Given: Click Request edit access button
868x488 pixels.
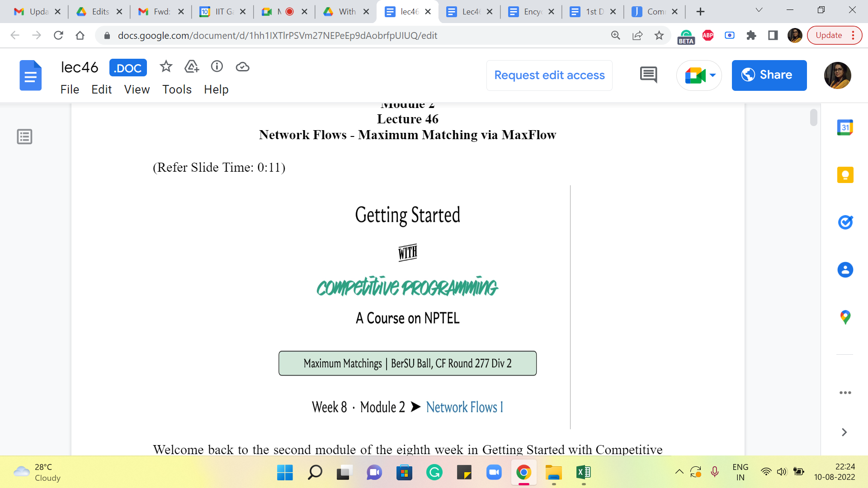Looking at the screenshot, I should (x=549, y=75).
